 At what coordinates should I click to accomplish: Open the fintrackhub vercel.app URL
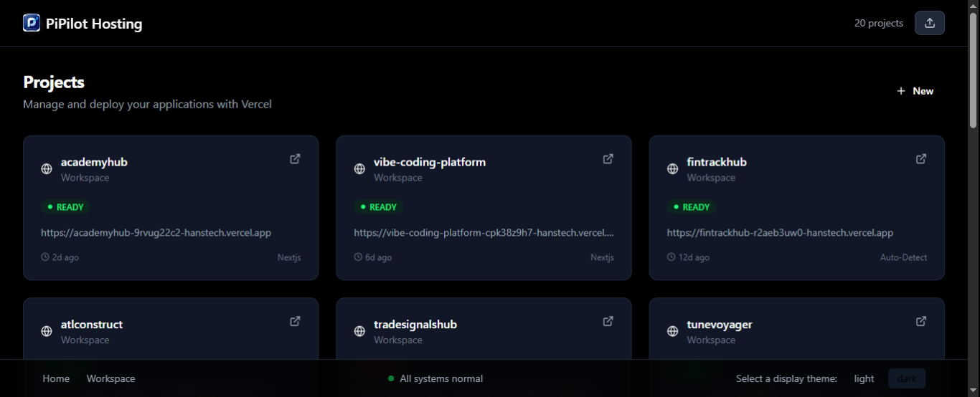pyautogui.click(x=780, y=233)
